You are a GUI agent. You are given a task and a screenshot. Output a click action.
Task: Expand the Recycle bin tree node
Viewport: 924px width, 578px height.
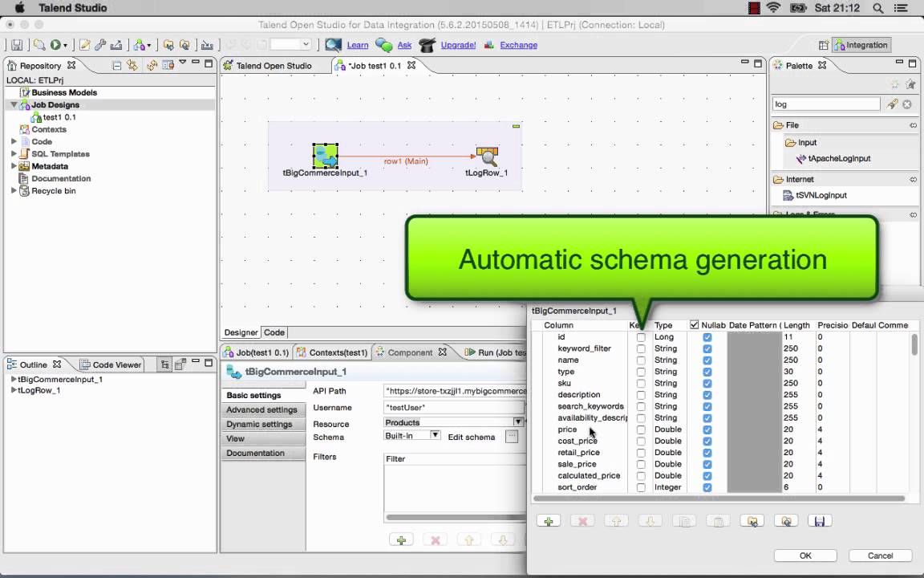[14, 190]
